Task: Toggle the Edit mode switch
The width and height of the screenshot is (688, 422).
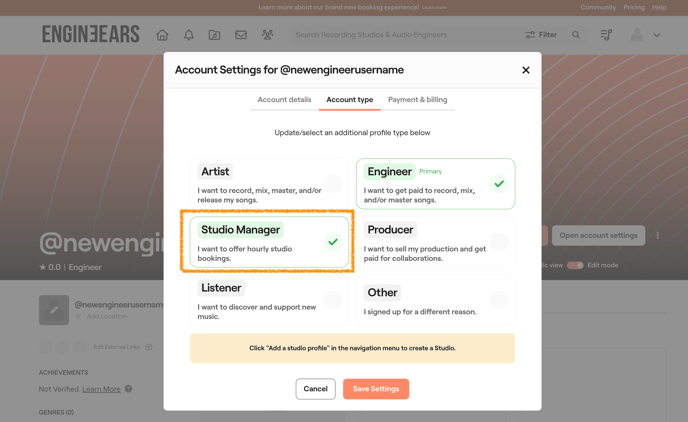Action: (575, 265)
